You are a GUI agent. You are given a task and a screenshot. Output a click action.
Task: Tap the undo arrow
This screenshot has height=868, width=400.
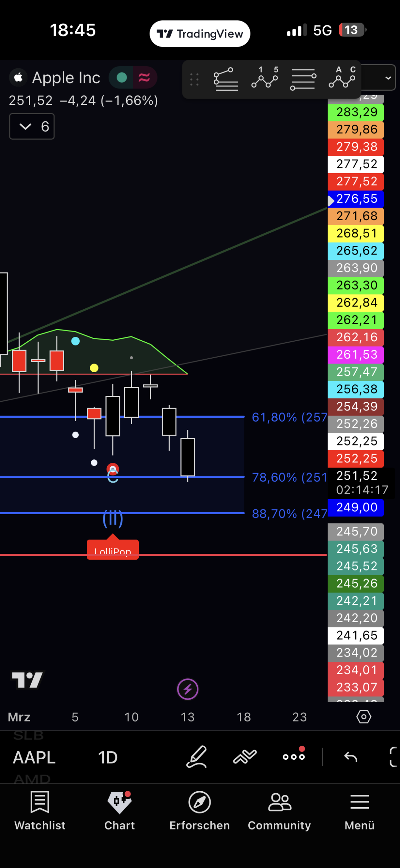350,757
